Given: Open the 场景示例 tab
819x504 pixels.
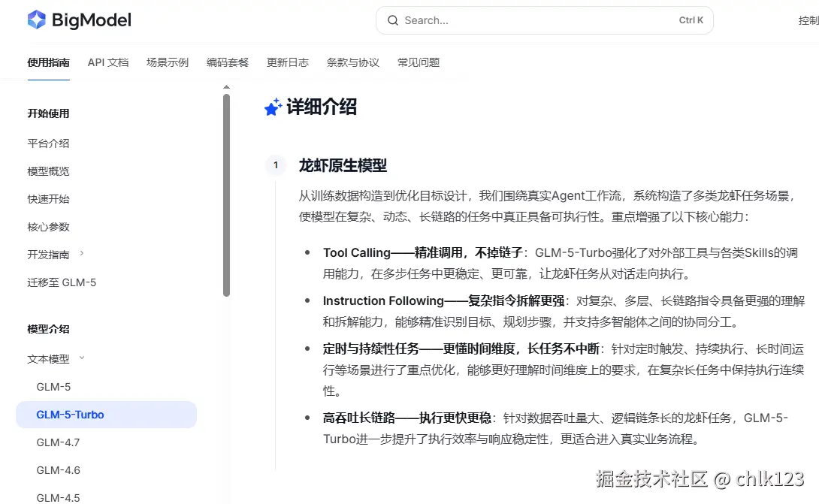Looking at the screenshot, I should (x=167, y=62).
